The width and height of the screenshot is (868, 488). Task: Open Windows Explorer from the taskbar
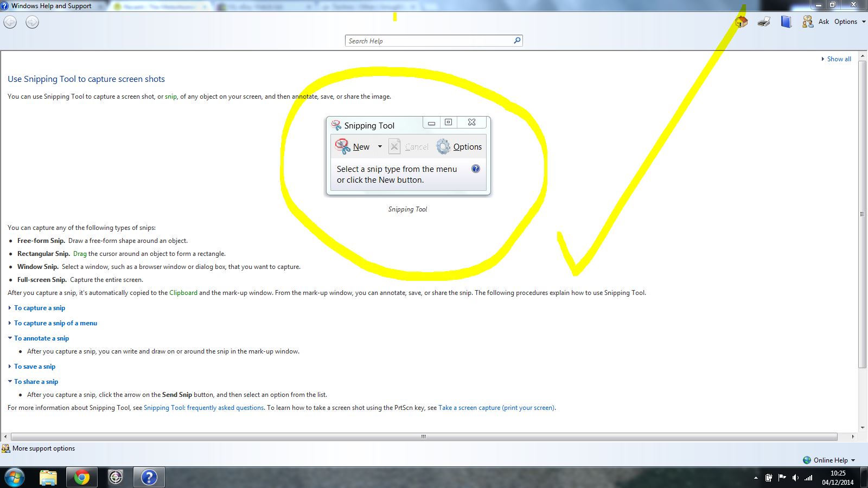(48, 478)
